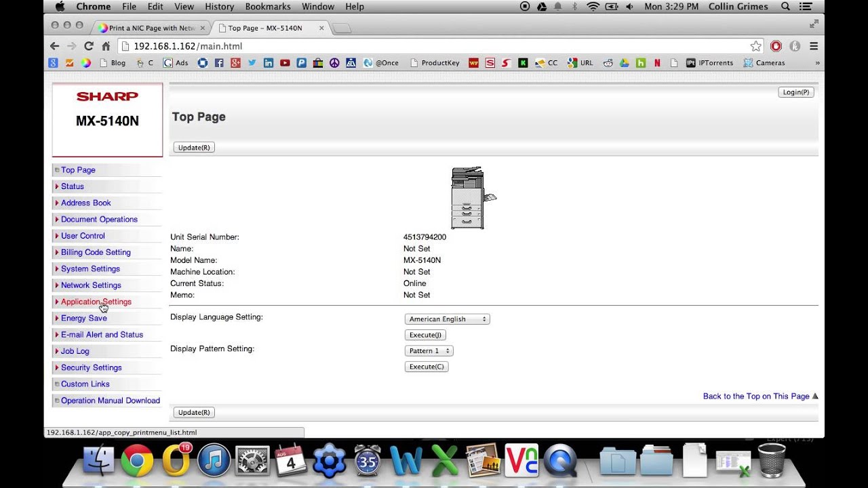The width and height of the screenshot is (868, 488).
Task: Launch Microsoft Excel from the Dock
Action: (445, 462)
